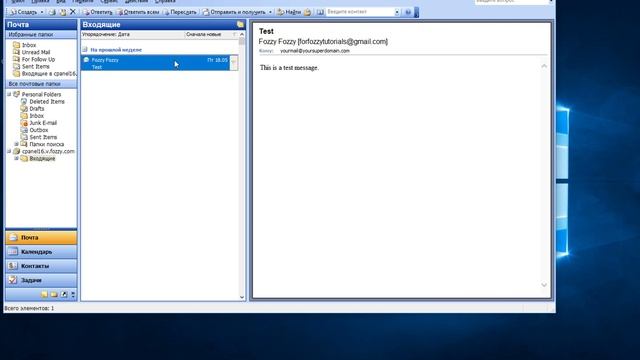The height and width of the screenshot is (360, 640).
Task: Click recipient yourmail@yoursuperdomain.com
Action: pos(315,51)
